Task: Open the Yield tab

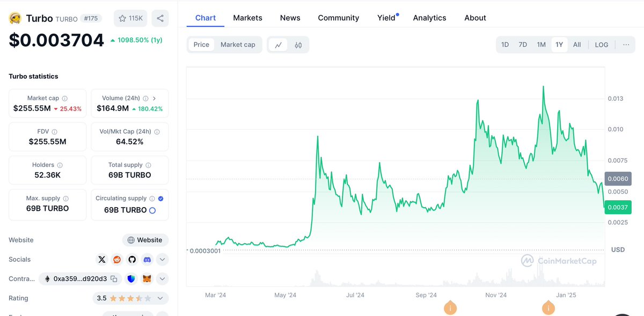Action: point(386,18)
